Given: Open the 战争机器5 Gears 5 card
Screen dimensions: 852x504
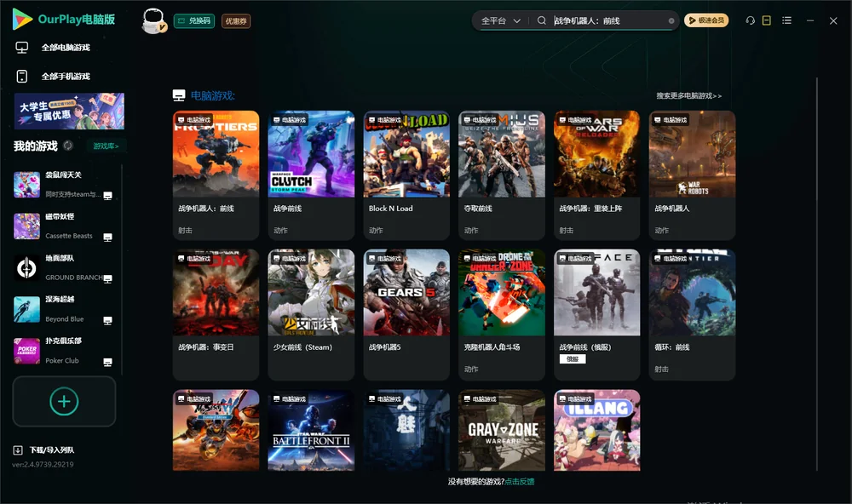Looking at the screenshot, I should click(406, 314).
